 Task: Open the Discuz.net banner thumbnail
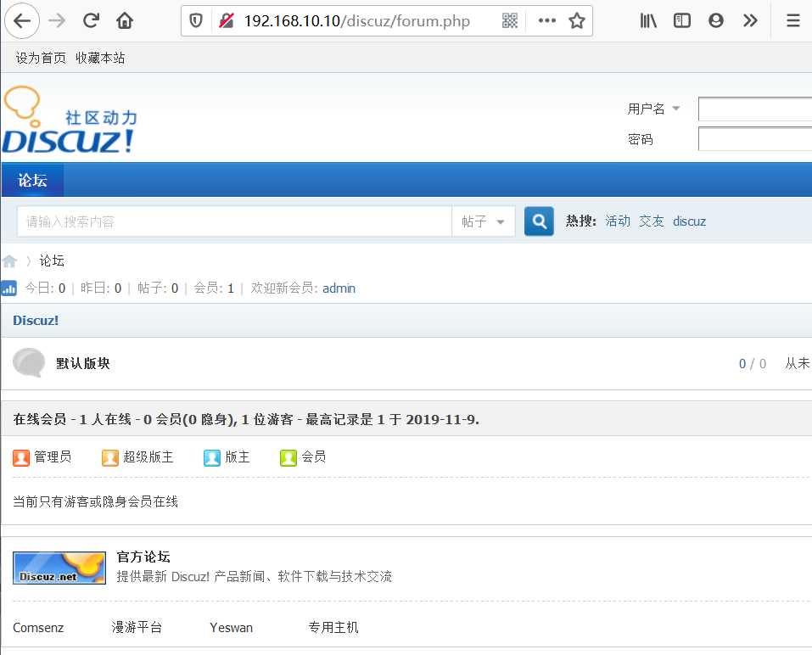tap(59, 568)
